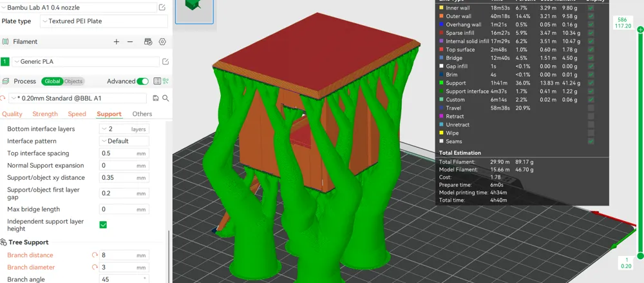Click the Normal Support expansion field
Image resolution: width=644 pixels, height=283 pixels.
point(124,166)
